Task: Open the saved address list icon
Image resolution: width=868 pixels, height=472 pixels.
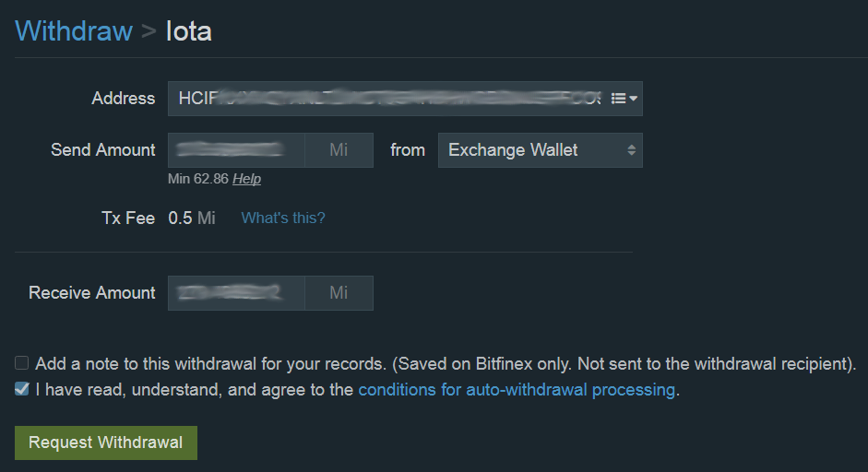Action: (x=618, y=99)
